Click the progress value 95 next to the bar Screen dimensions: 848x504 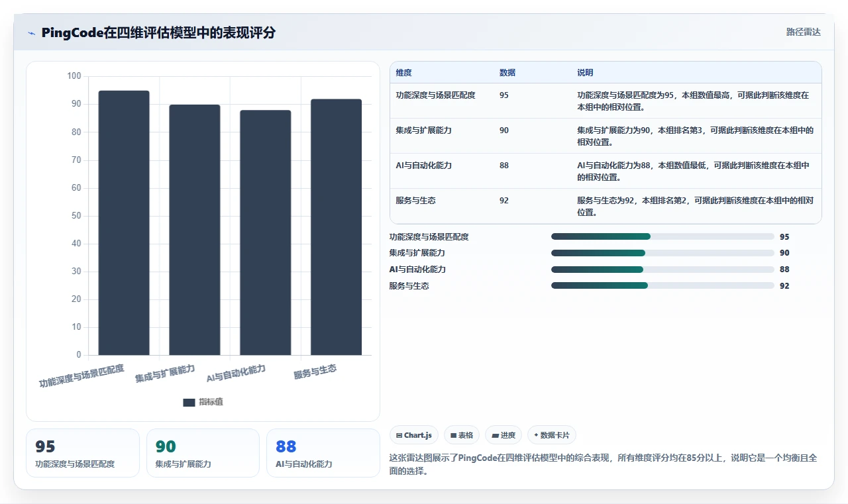pyautogui.click(x=784, y=236)
